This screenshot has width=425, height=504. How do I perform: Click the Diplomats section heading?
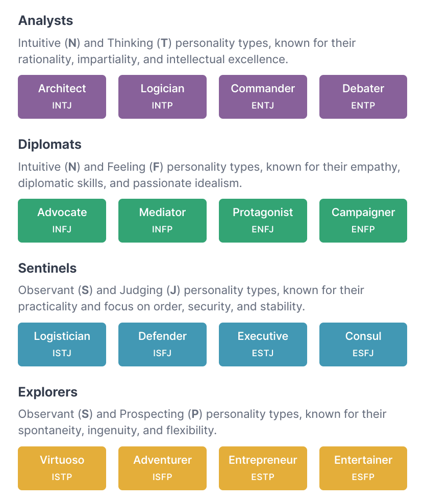click(x=49, y=145)
